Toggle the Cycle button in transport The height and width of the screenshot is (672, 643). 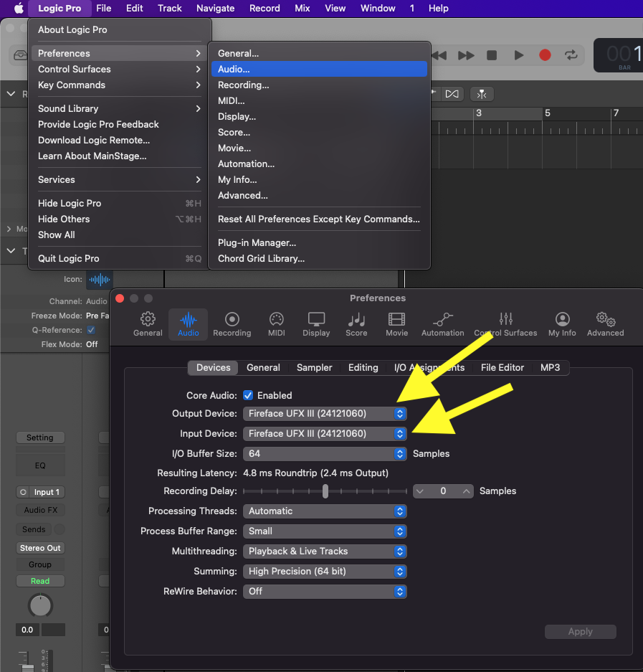pos(571,55)
